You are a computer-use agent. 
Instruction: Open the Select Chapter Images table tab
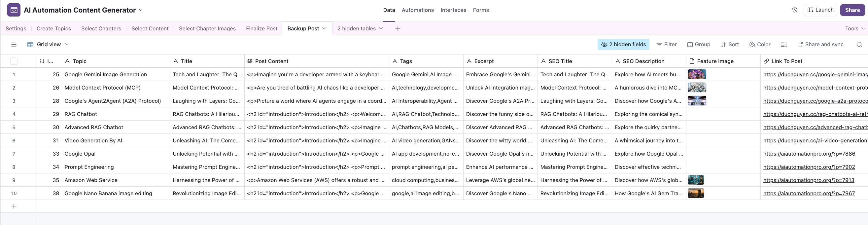pos(207,29)
